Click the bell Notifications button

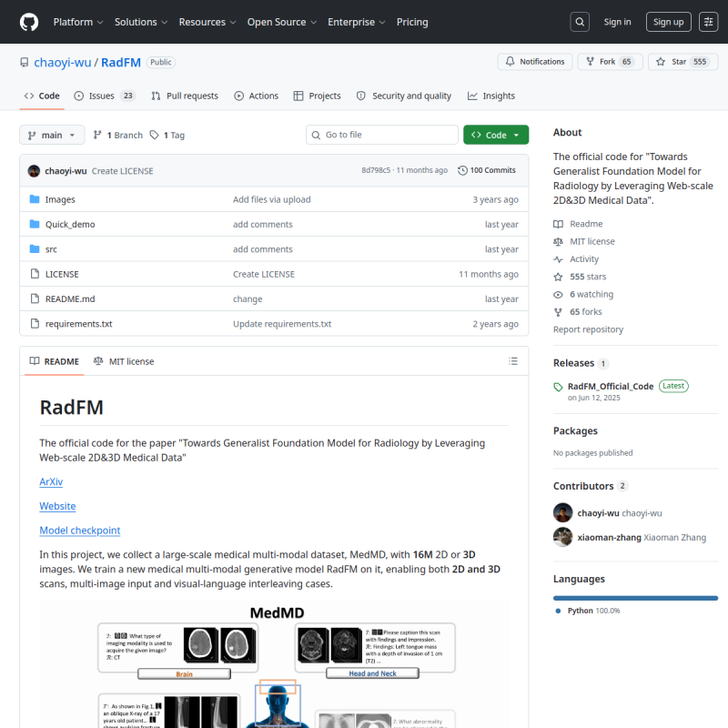click(x=535, y=62)
